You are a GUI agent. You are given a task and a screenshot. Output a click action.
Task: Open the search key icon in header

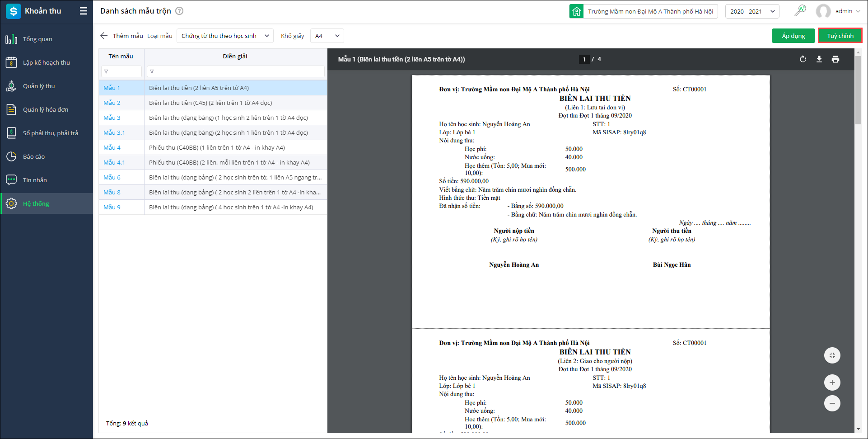800,11
